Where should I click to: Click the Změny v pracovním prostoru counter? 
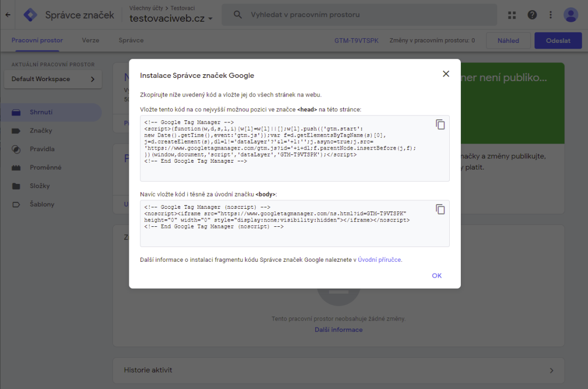[x=432, y=40]
